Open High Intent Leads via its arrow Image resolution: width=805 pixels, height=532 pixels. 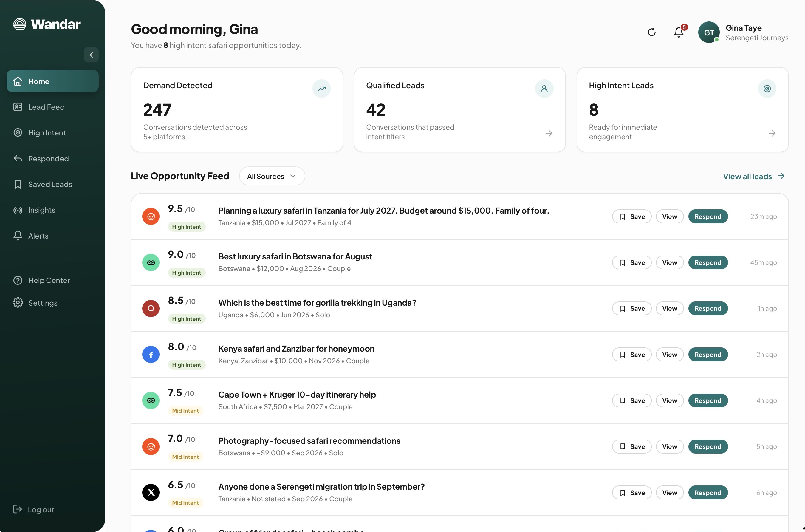click(x=772, y=133)
